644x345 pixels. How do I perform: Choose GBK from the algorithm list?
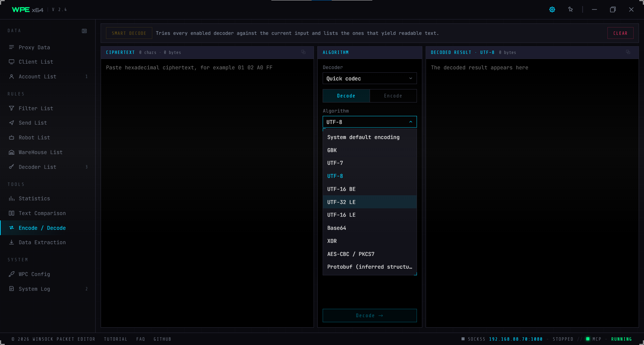point(370,150)
